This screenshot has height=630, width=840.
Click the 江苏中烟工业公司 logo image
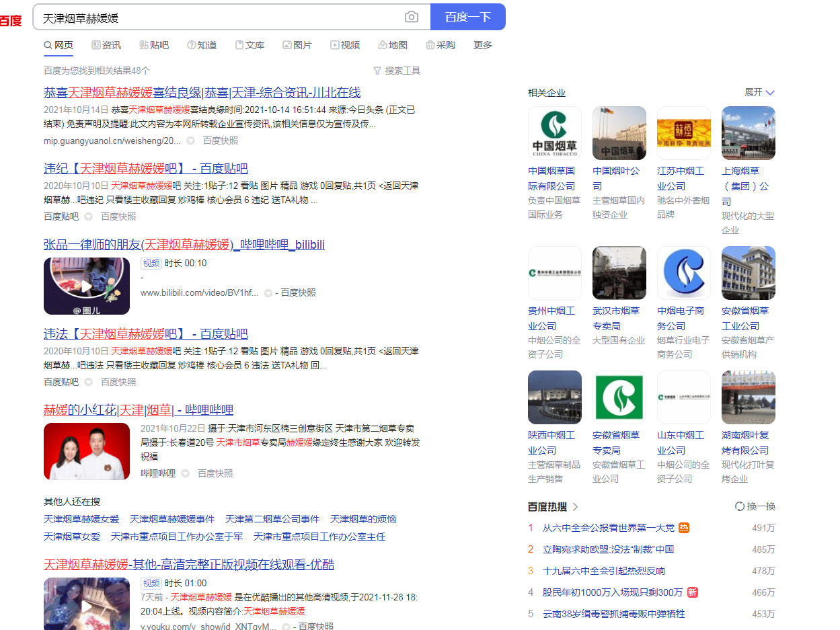(x=684, y=133)
